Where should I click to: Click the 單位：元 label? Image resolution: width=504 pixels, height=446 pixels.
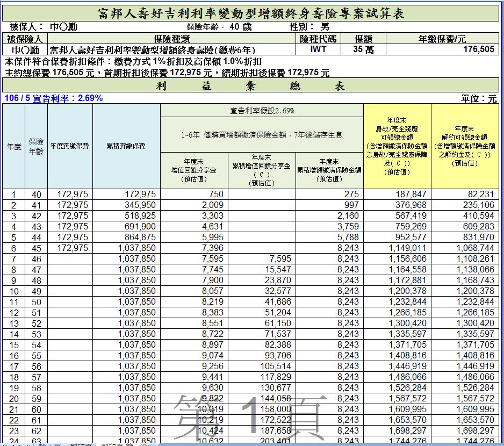click(479, 98)
